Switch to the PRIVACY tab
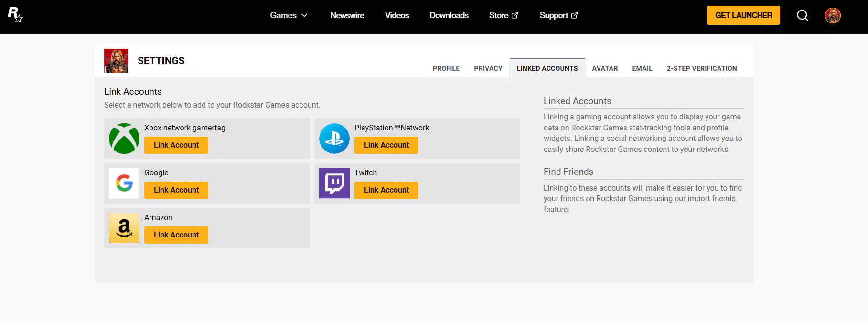 point(488,68)
